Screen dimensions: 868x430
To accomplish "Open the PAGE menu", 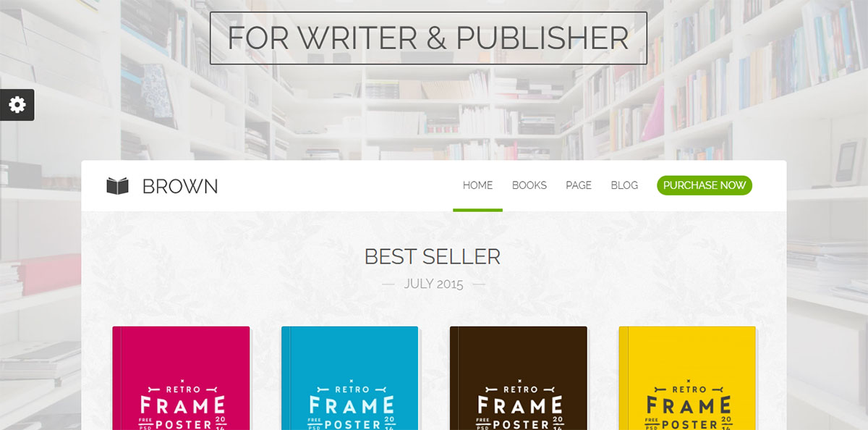I will coord(579,185).
